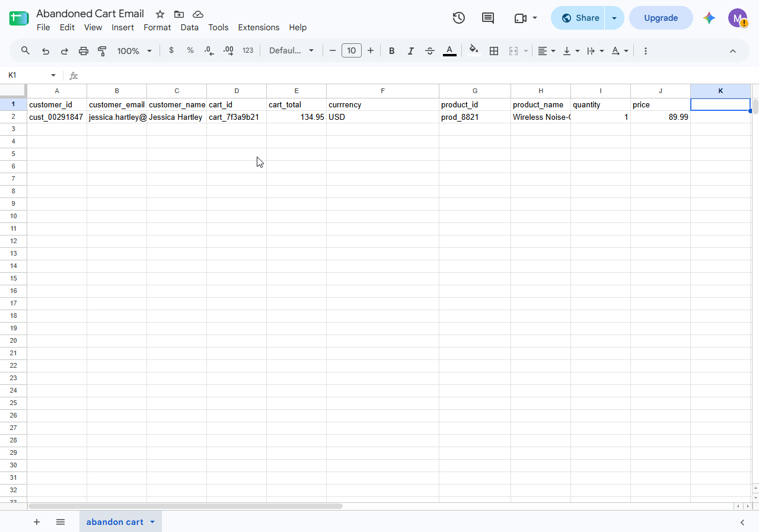Open the Edit menu
Viewport: 759px width, 532px height.
point(67,27)
